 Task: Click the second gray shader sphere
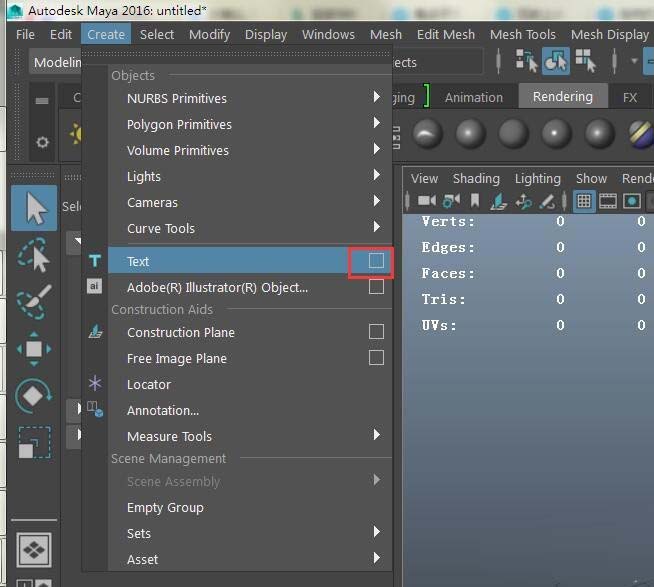coord(470,134)
